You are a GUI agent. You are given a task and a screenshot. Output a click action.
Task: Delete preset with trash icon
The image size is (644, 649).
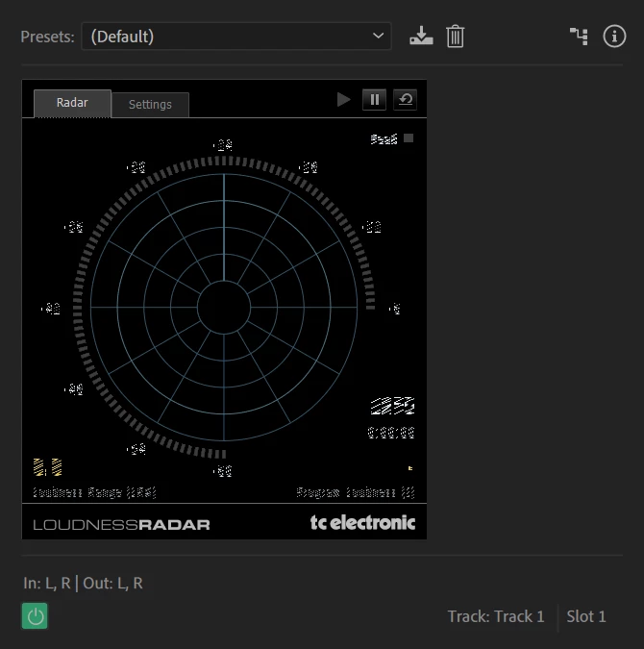tap(456, 37)
